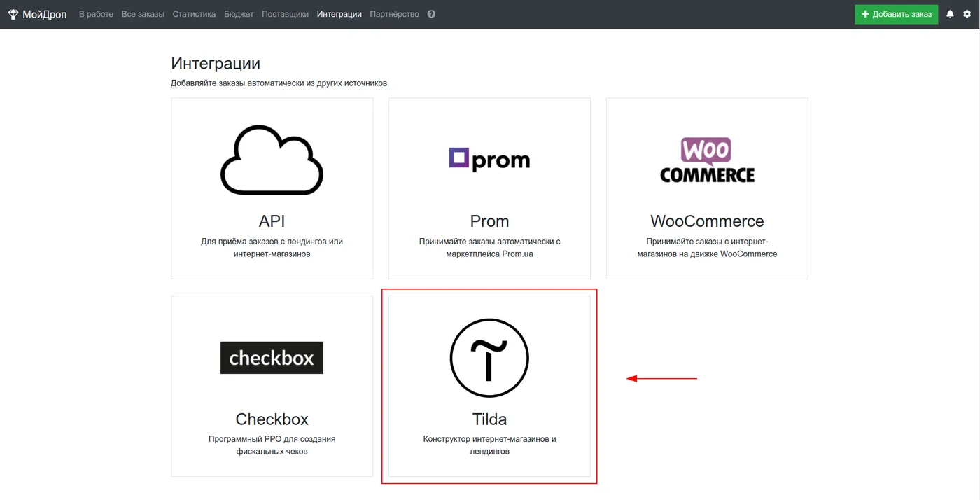
Task: Click the API cloud icon
Action: point(272,160)
